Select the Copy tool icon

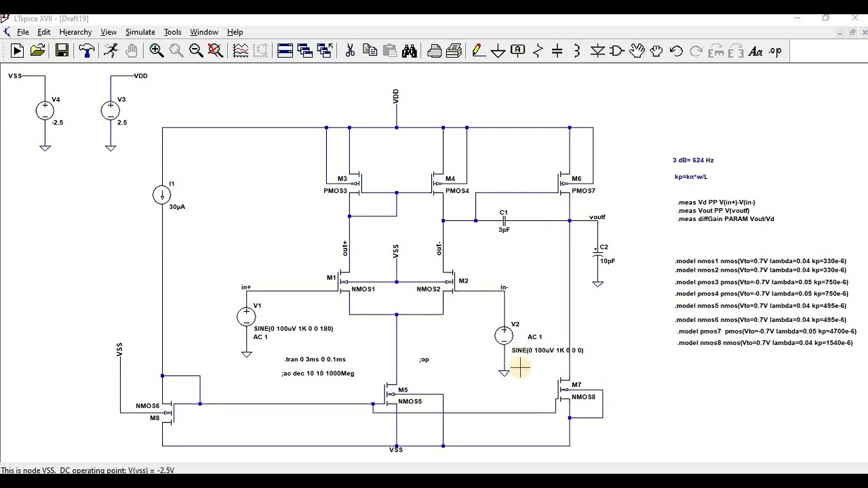[x=370, y=51]
